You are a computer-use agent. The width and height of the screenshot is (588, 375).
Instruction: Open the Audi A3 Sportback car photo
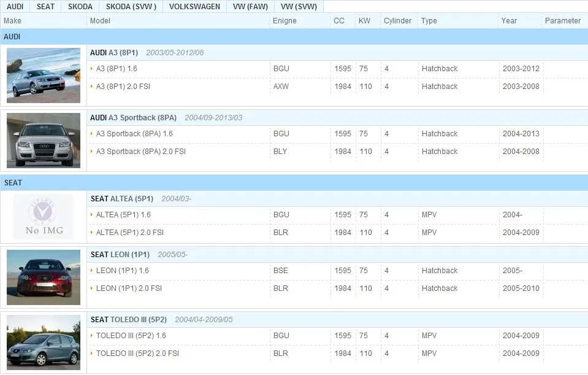44,141
